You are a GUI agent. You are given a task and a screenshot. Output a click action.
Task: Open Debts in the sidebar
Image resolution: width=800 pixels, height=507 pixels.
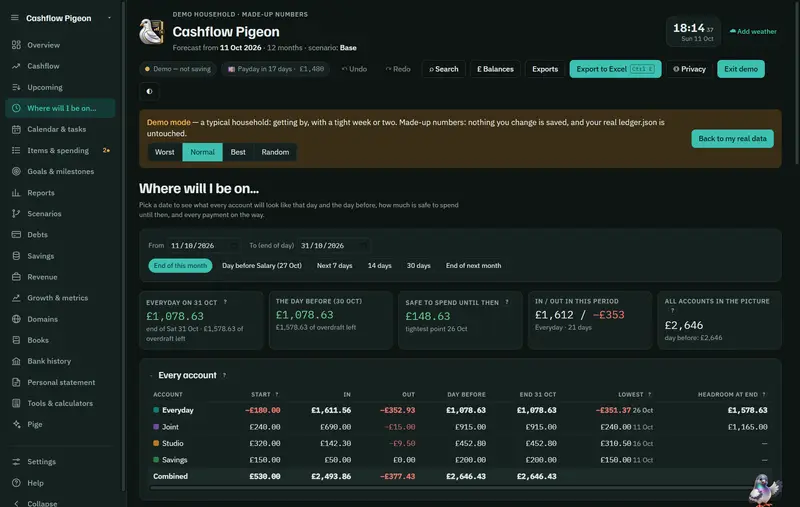tap(60, 235)
